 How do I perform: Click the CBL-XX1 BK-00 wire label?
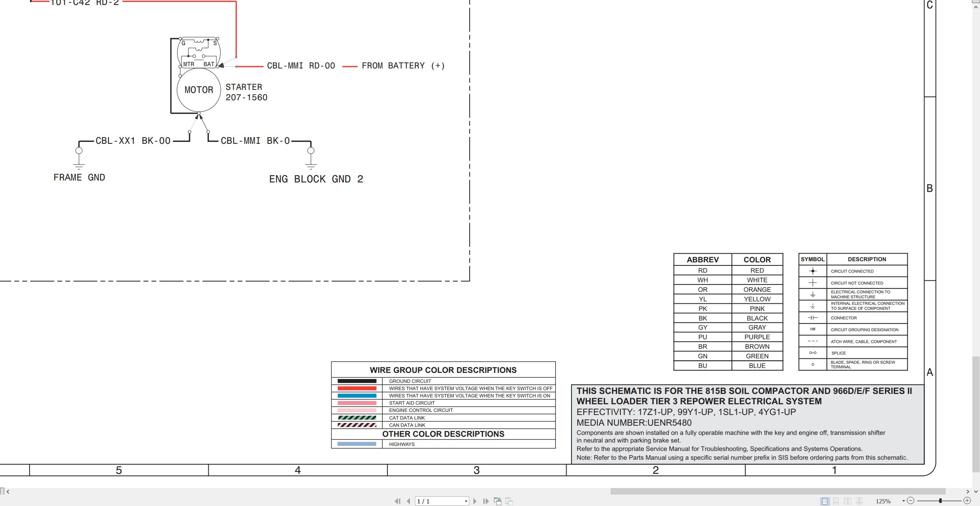[x=133, y=141]
